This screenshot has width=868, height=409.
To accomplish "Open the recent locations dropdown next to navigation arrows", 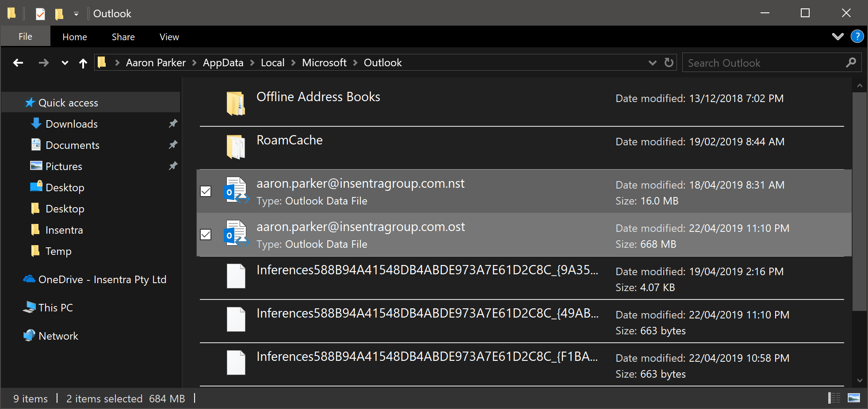I will pyautogui.click(x=65, y=62).
